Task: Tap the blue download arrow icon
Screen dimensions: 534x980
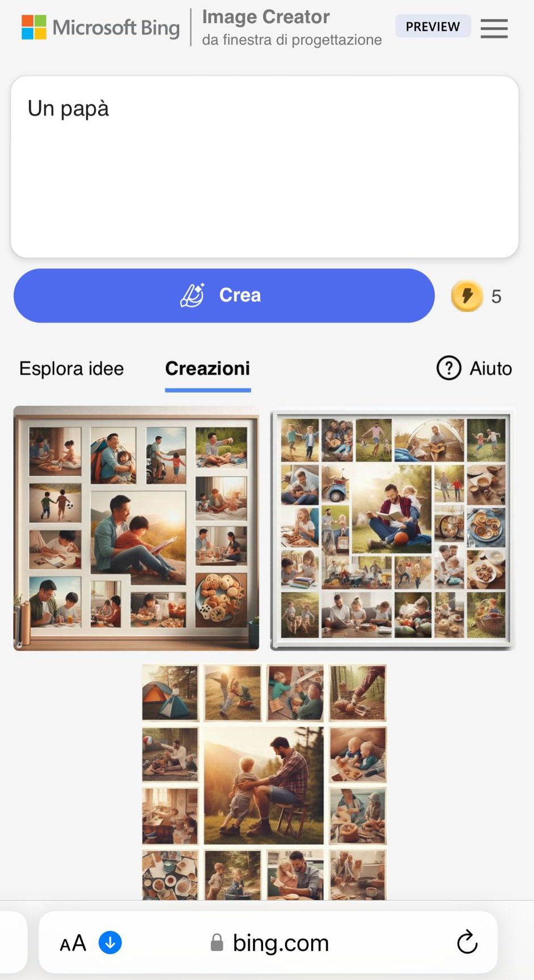Action: 110,943
